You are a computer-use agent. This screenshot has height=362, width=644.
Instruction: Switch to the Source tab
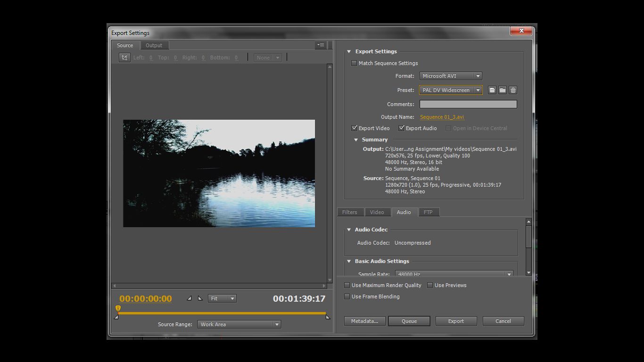click(x=125, y=45)
